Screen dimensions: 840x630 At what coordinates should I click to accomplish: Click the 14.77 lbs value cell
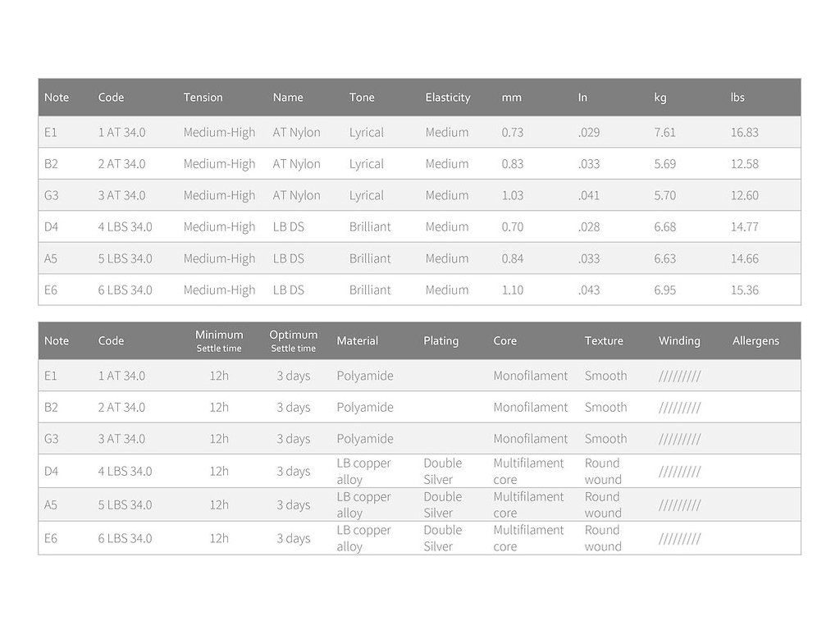click(744, 227)
